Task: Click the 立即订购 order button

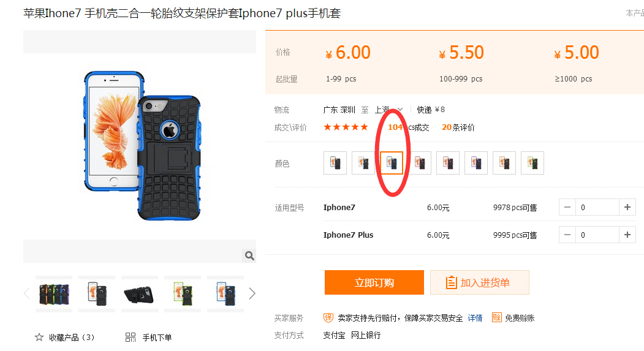Action: click(x=374, y=282)
